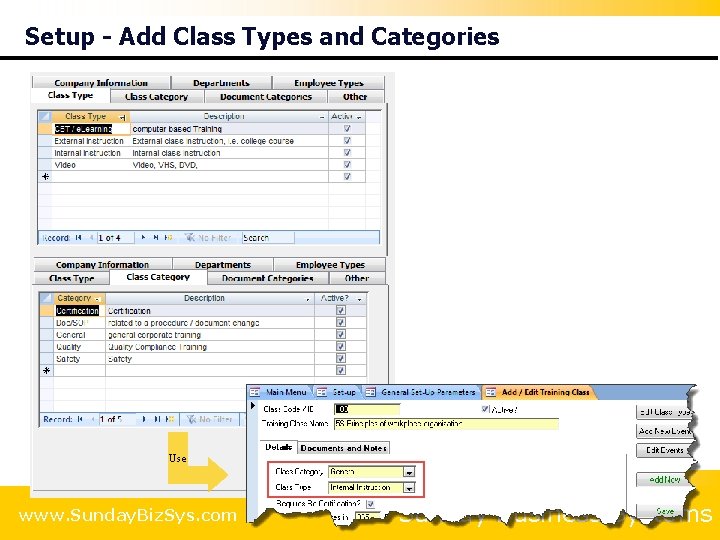Screen dimensions: 720x540
Task: Switch to Class Type tab in lower panel
Action: [72, 278]
